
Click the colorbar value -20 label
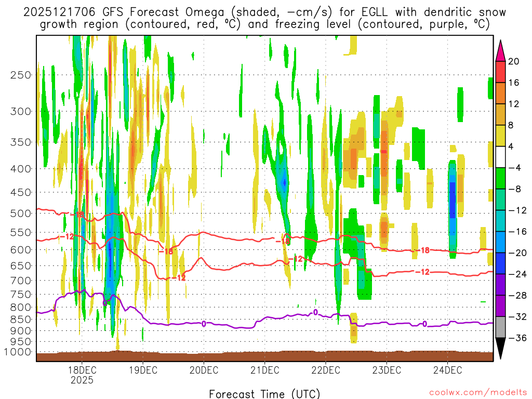(x=517, y=253)
